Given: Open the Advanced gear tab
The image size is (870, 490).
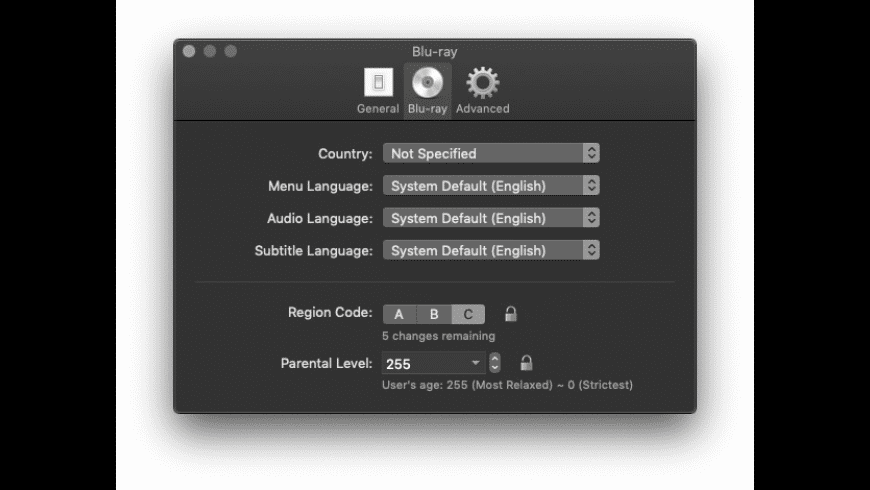Looking at the screenshot, I should click(x=482, y=91).
